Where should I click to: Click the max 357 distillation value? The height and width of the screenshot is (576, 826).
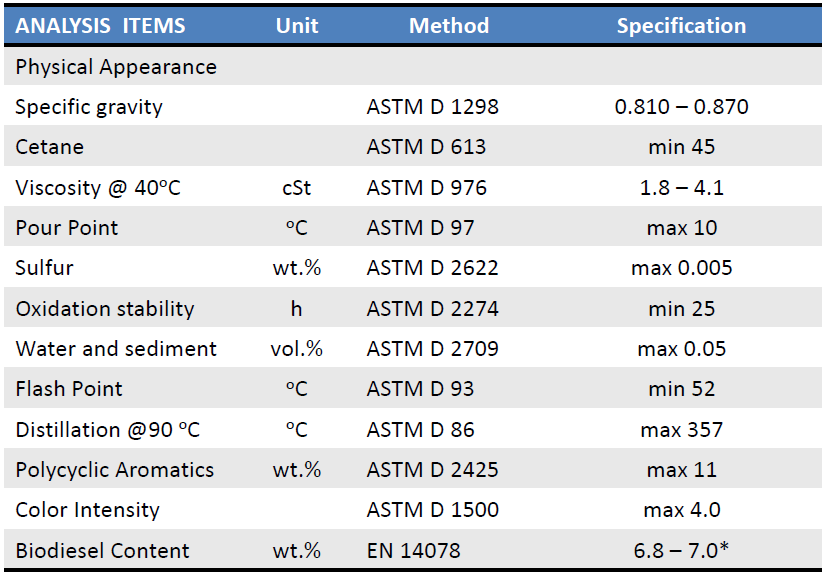pyautogui.click(x=682, y=430)
